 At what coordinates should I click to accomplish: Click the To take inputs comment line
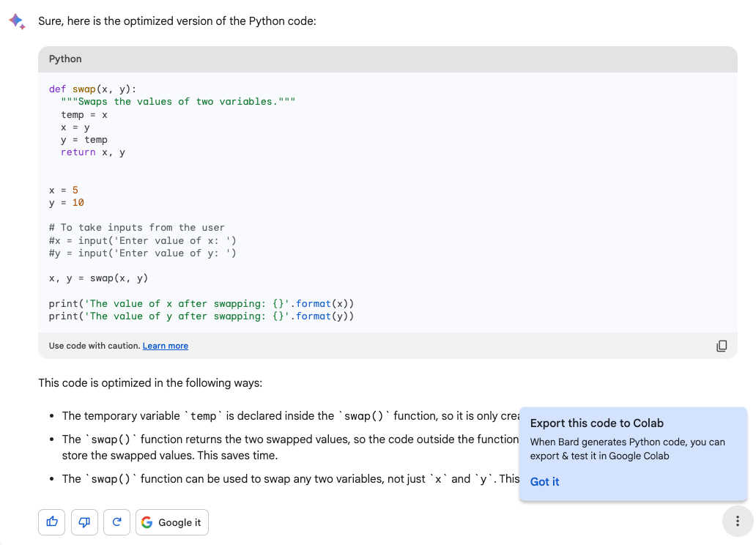point(137,228)
